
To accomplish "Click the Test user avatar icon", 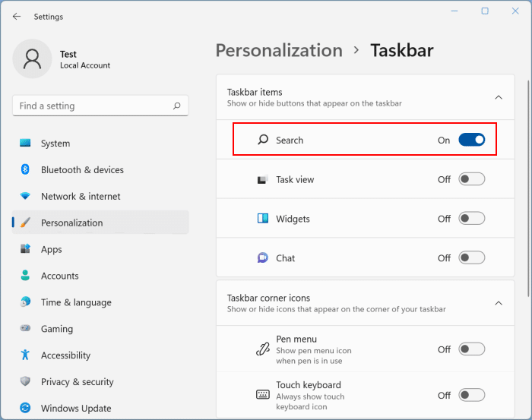I will click(x=32, y=58).
